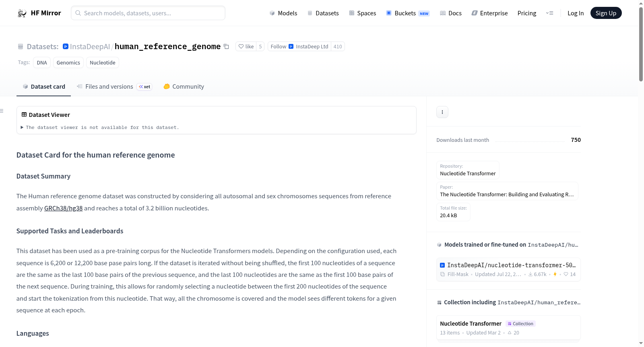Select the DNA tag

[x=42, y=62]
